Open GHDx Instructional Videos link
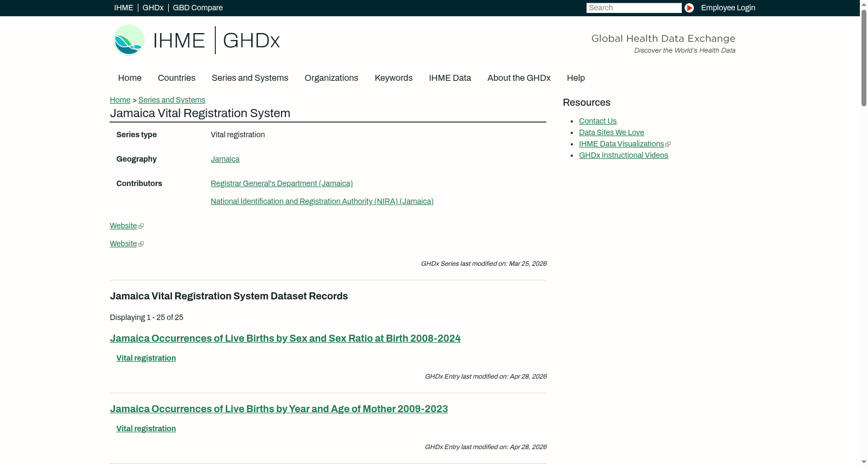 623,155
